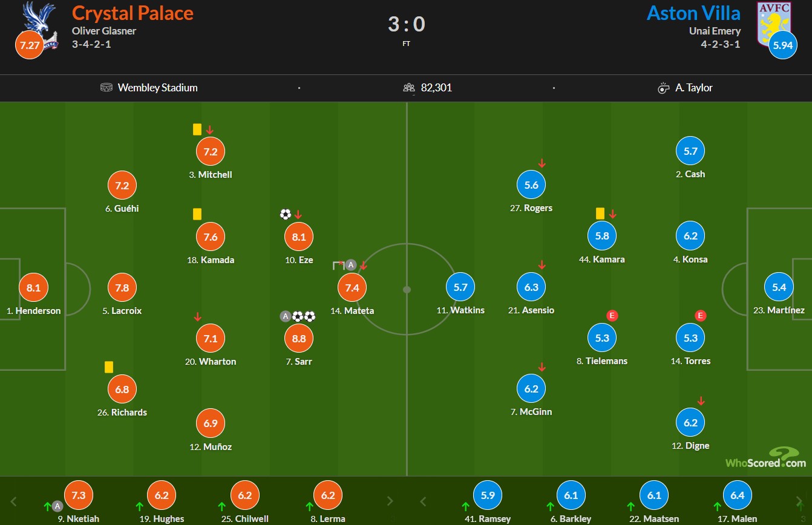This screenshot has width=812, height=525.
Task: Select substitute Malen's 6.4 rating
Action: click(737, 495)
